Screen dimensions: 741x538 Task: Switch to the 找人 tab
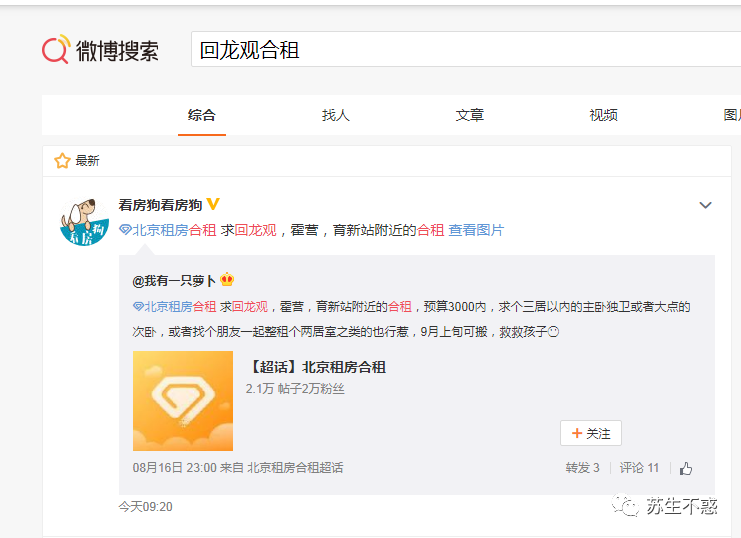tap(336, 115)
